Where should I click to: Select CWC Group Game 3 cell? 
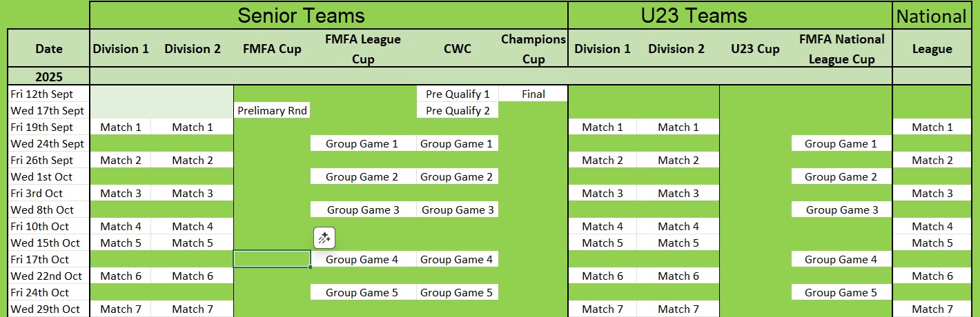point(458,209)
